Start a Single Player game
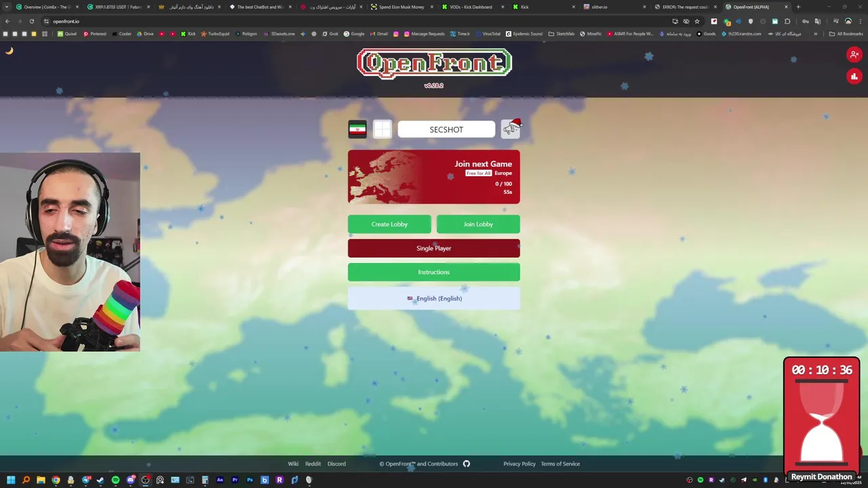The height and width of the screenshot is (488, 868). (x=434, y=248)
